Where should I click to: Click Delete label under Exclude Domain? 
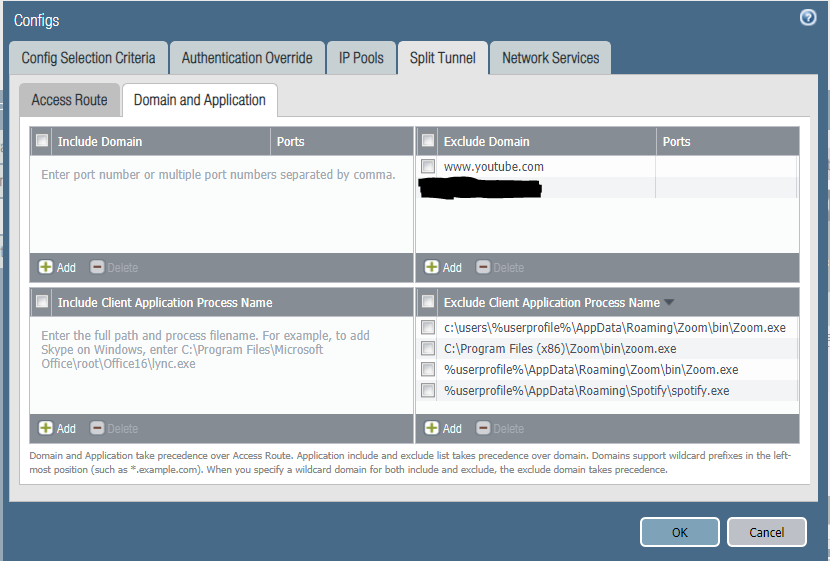(x=508, y=268)
